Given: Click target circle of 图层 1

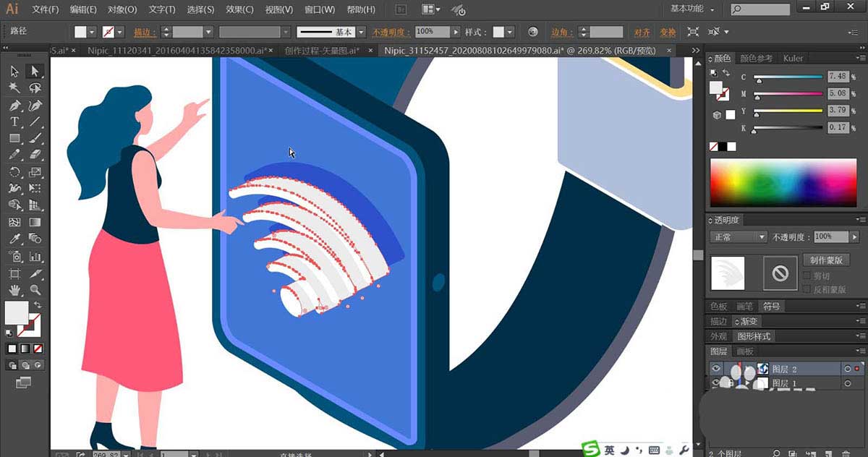Looking at the screenshot, I should coord(847,383).
